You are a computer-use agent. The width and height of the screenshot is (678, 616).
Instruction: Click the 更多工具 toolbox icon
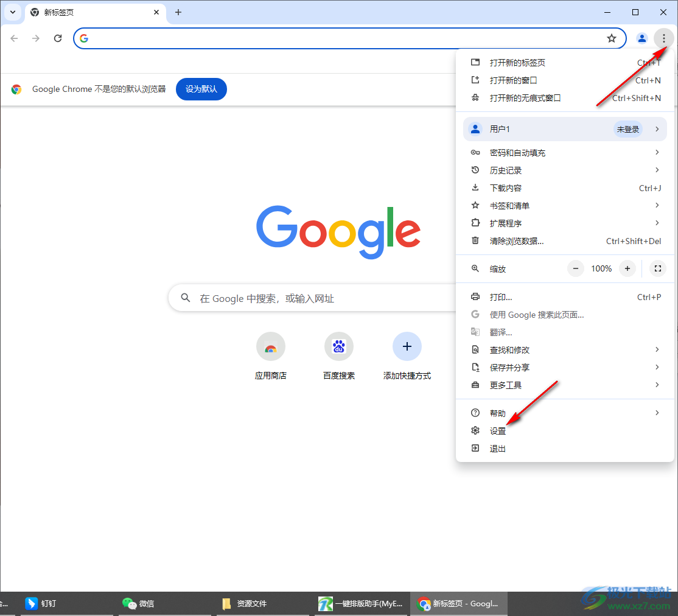475,385
